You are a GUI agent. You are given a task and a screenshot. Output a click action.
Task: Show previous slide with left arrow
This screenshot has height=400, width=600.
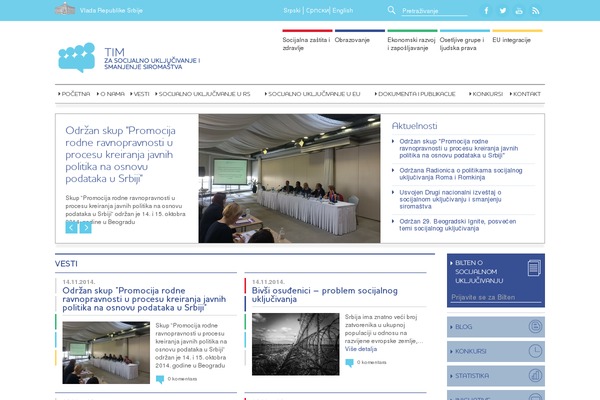tap(71, 228)
